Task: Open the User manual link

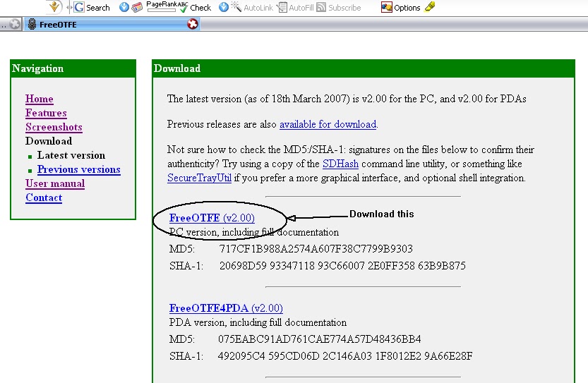Action: pos(55,184)
